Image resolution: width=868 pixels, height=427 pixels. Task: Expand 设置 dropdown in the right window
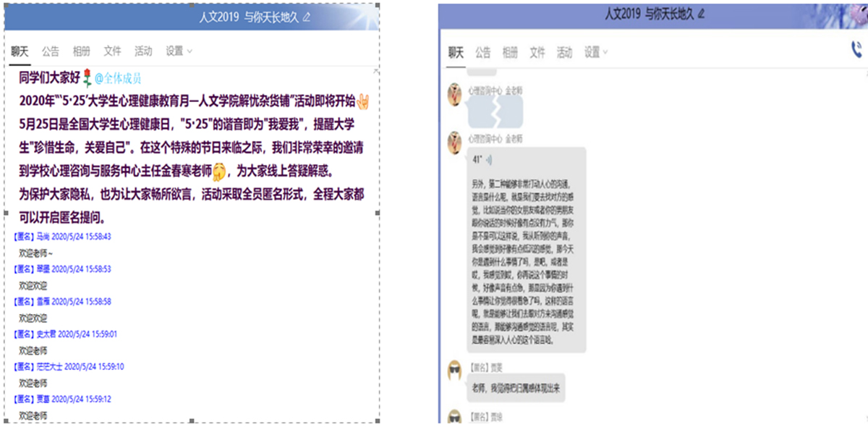click(x=596, y=53)
